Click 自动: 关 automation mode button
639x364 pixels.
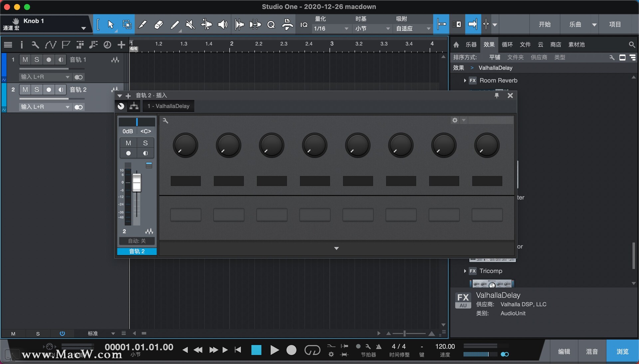click(x=137, y=241)
